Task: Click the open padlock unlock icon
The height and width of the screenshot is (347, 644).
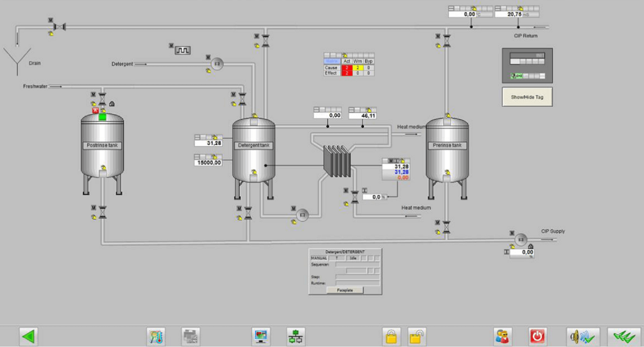Action: point(416,337)
